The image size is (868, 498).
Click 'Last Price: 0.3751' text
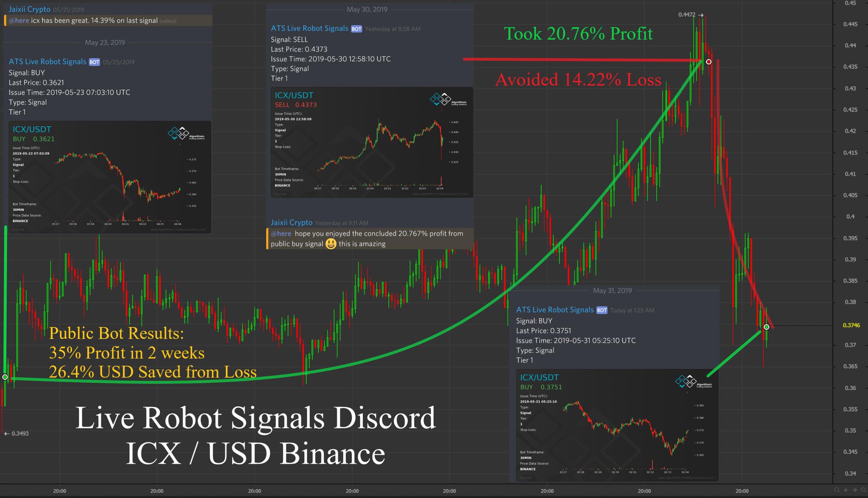click(x=544, y=331)
